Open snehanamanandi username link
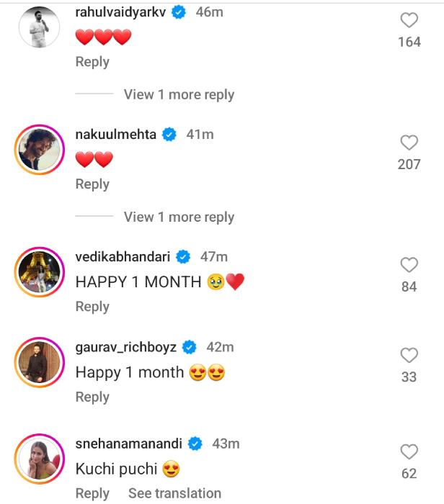 click(x=129, y=444)
